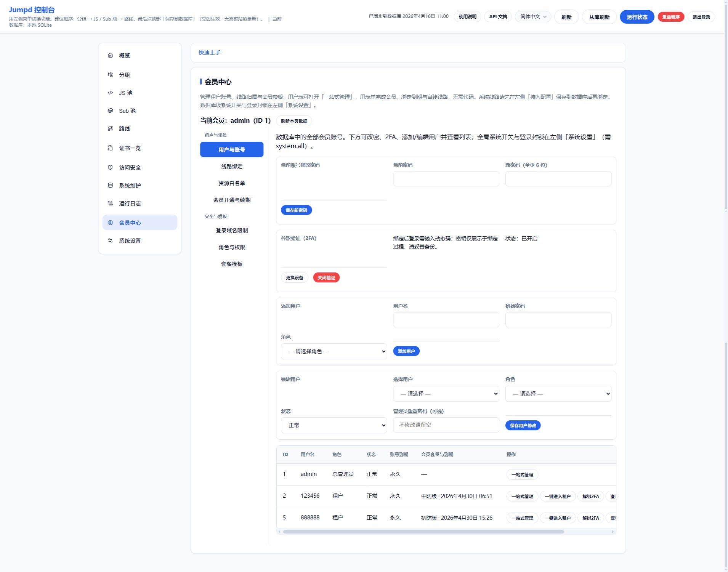Click 一键进入租户 for user 123456
This screenshot has height=572, width=728.
(x=558, y=496)
